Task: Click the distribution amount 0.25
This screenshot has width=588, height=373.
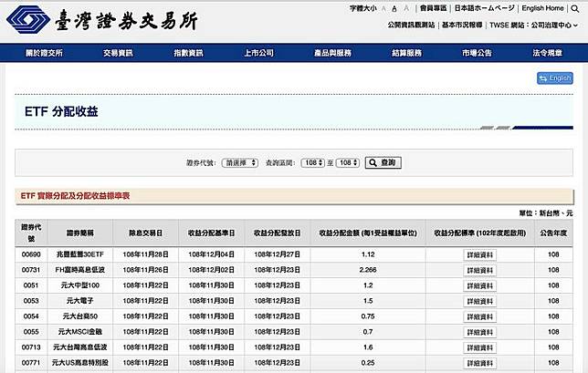Action: pos(368,363)
